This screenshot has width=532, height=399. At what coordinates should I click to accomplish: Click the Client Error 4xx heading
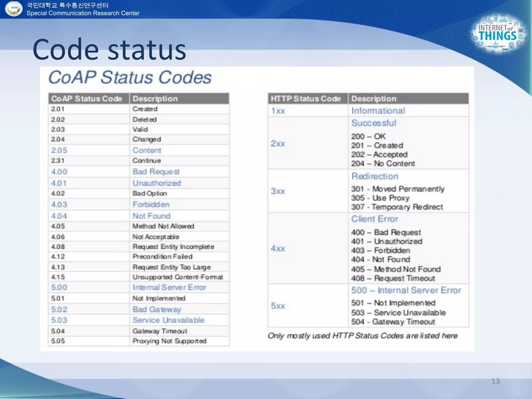(x=375, y=219)
